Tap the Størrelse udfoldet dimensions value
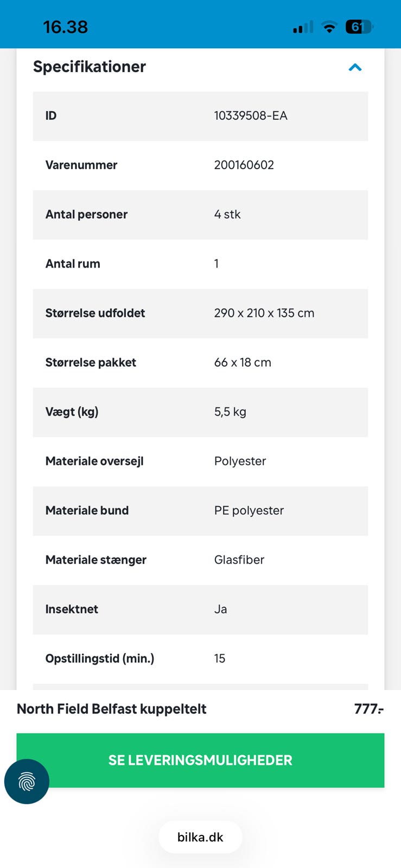The image size is (401, 868). pos(264,313)
